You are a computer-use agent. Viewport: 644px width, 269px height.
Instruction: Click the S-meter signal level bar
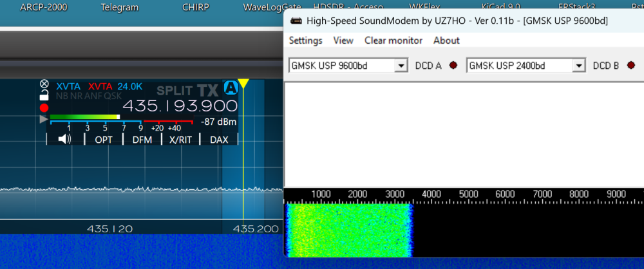coord(84,117)
